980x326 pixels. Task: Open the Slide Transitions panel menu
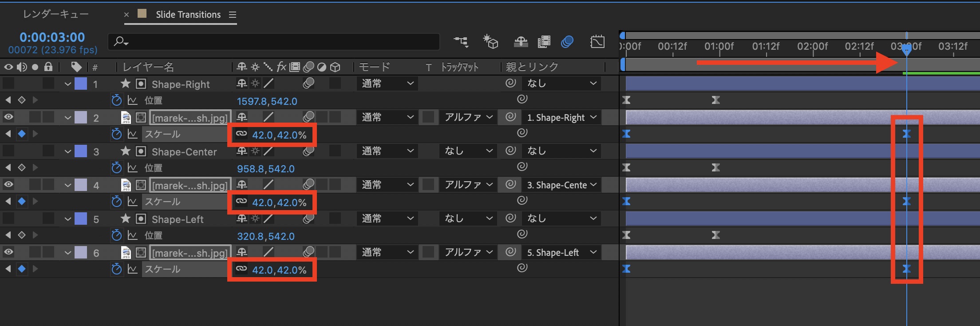[233, 15]
